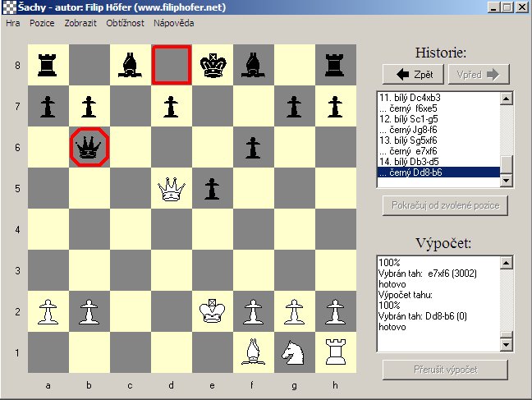Open the Pozice menu
Screen dimensions: 532x400
(x=42, y=23)
